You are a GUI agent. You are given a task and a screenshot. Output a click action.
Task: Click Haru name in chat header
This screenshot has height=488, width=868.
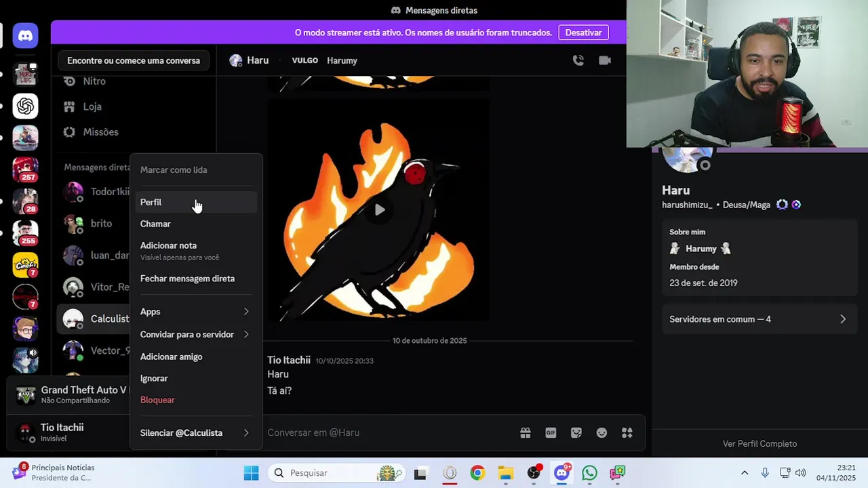(x=258, y=60)
